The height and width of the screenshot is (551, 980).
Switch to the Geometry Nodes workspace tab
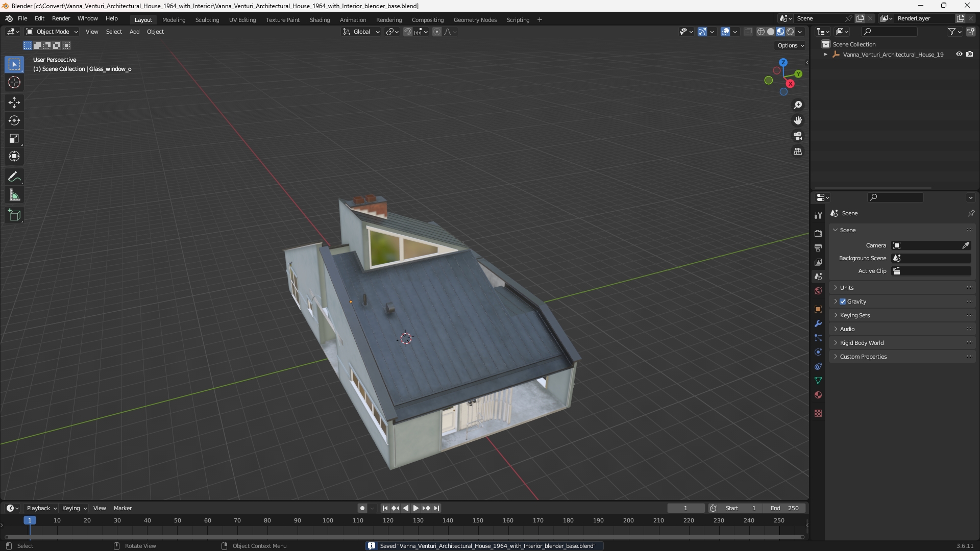click(475, 20)
